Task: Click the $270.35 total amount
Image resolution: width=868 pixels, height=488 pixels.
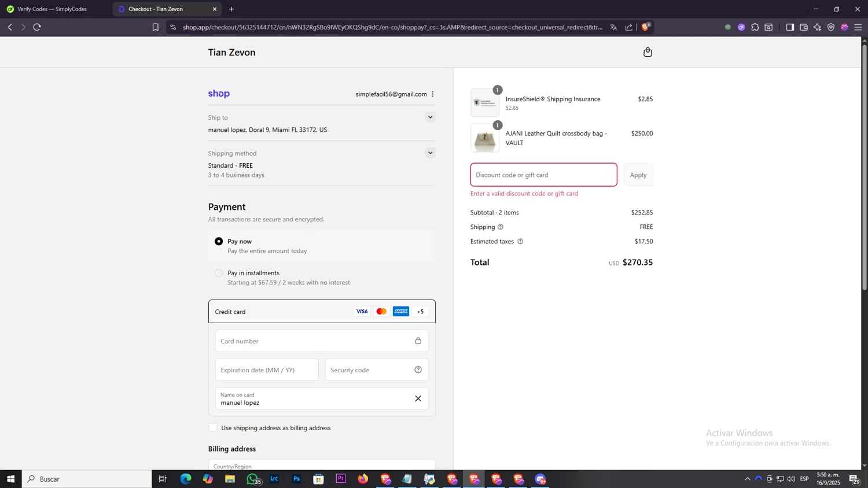Action: (x=638, y=263)
